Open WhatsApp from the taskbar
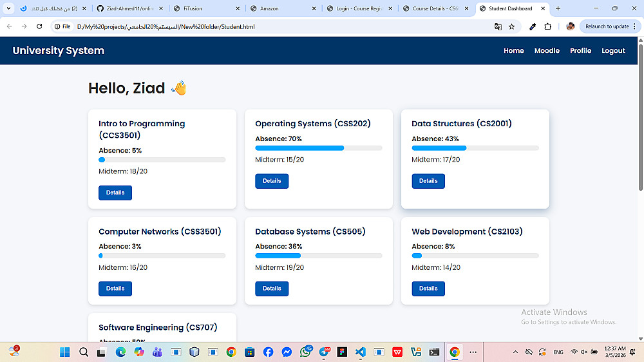The height and width of the screenshot is (362, 644). 305,351
